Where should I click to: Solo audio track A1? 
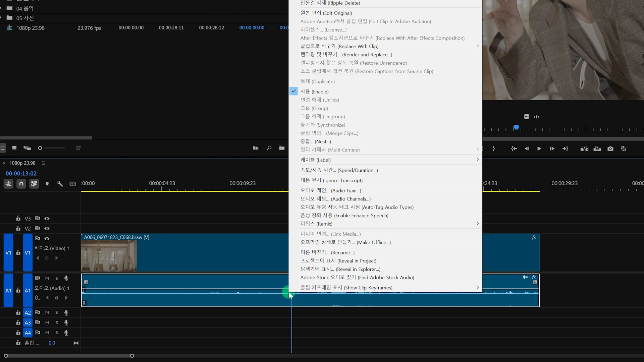(57, 278)
